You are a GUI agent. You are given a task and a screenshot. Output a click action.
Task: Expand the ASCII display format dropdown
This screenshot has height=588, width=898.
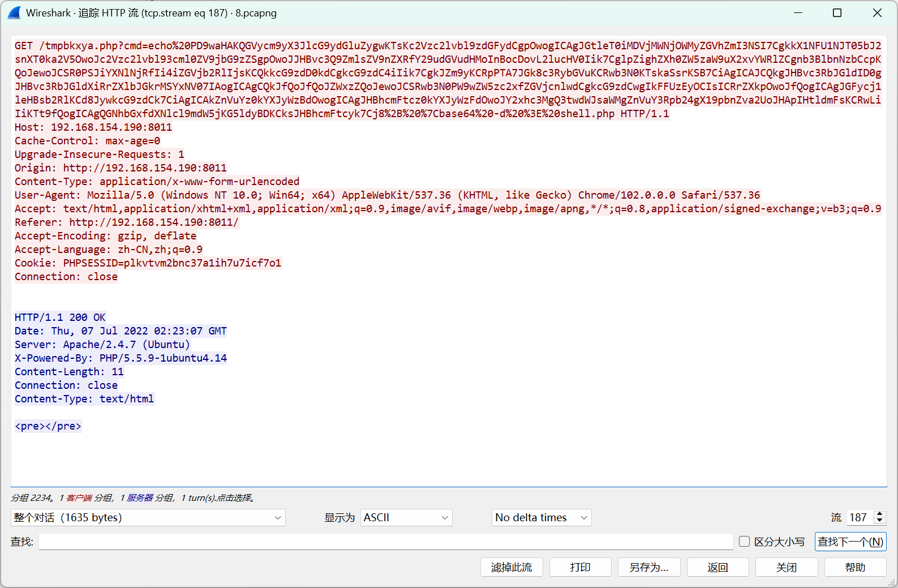[x=406, y=517]
